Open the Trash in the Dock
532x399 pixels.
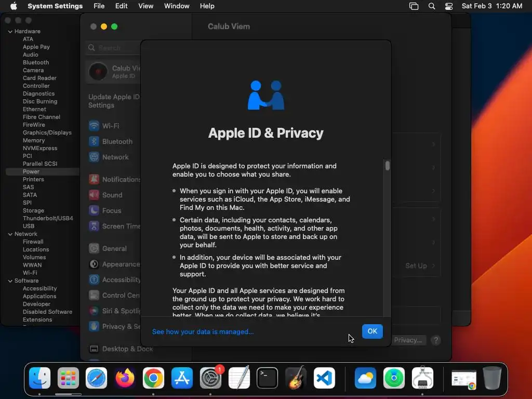tap(493, 378)
